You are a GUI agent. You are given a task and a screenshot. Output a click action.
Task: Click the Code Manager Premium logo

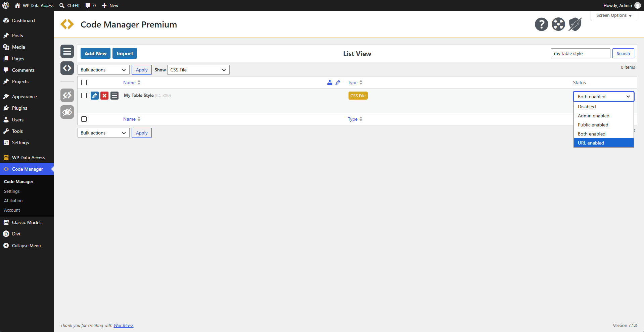coord(67,24)
